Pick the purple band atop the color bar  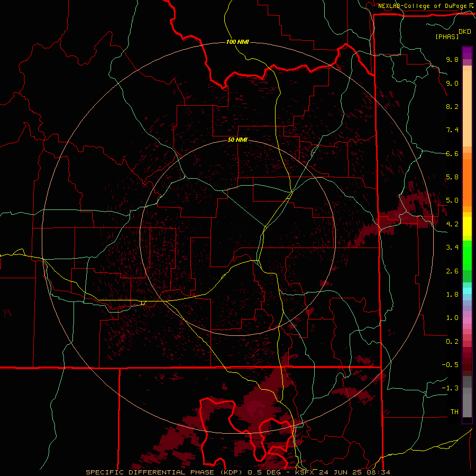(467, 53)
